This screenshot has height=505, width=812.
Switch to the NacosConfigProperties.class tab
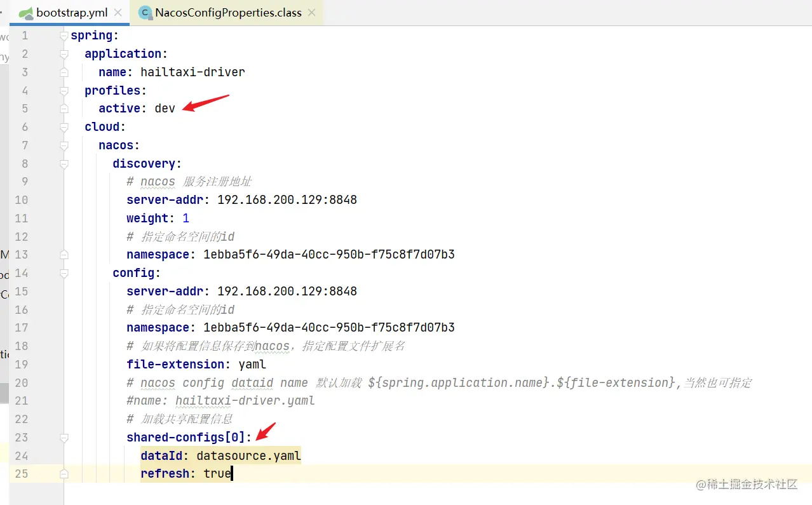point(228,13)
